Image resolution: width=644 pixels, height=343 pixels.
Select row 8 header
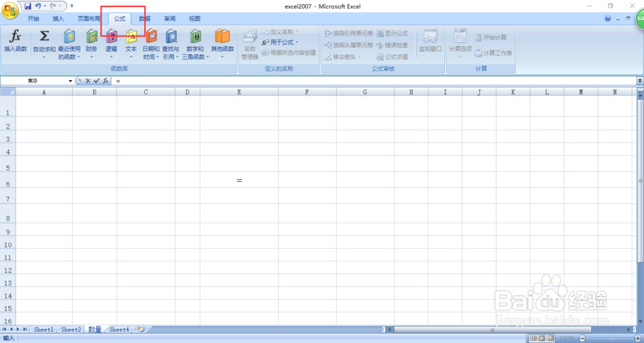[x=8, y=213]
